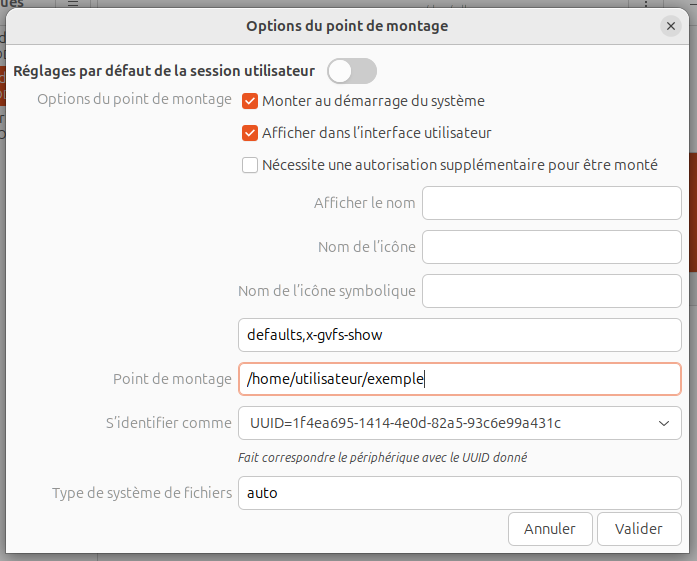The width and height of the screenshot is (697, 561).
Task: Click the defaults,x-gvfs-show options field
Action: click(459, 335)
